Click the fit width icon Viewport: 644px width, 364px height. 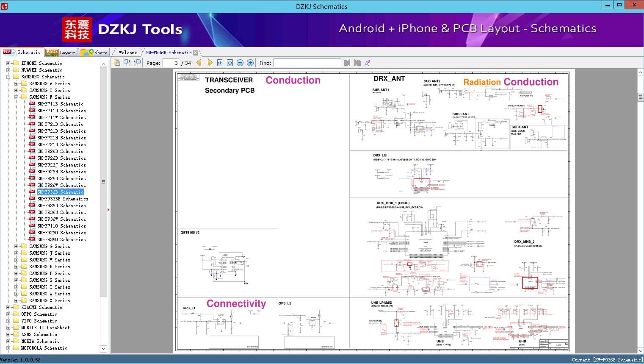(220, 63)
